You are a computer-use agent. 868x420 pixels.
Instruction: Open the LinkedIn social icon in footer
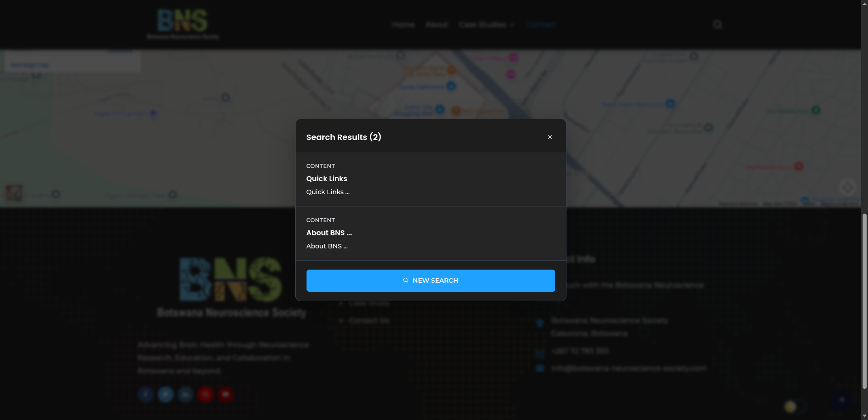click(x=185, y=394)
